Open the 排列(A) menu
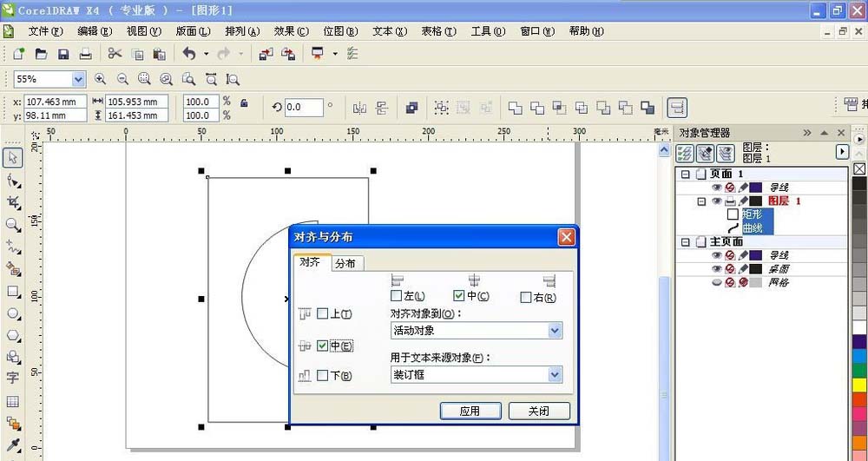Screen dimensions: 868x461 click(242, 31)
